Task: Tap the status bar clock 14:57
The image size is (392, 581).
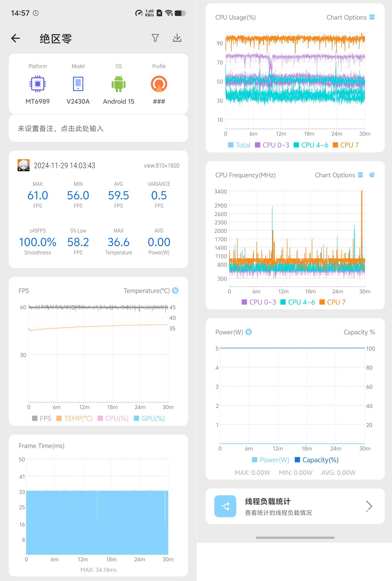Action: click(x=20, y=13)
